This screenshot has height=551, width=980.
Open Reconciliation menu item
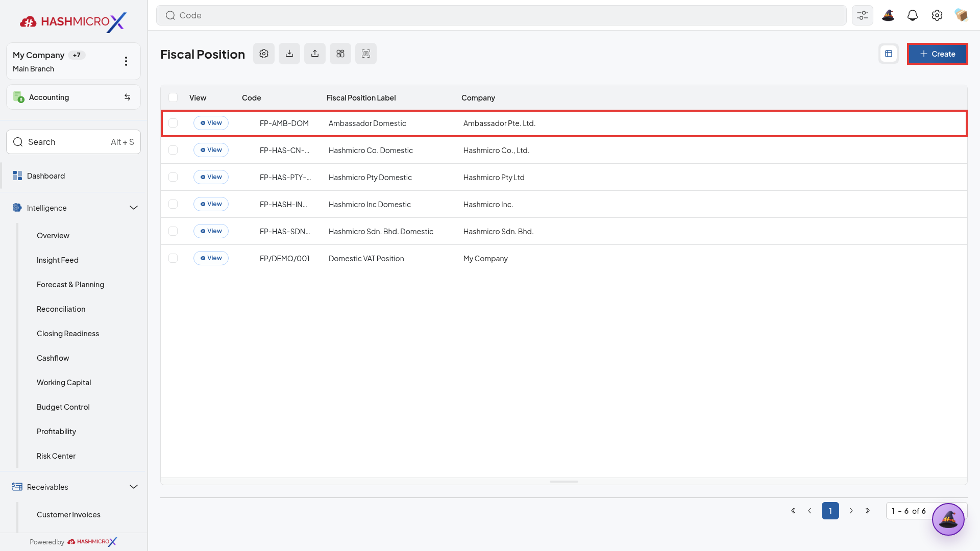[61, 309]
